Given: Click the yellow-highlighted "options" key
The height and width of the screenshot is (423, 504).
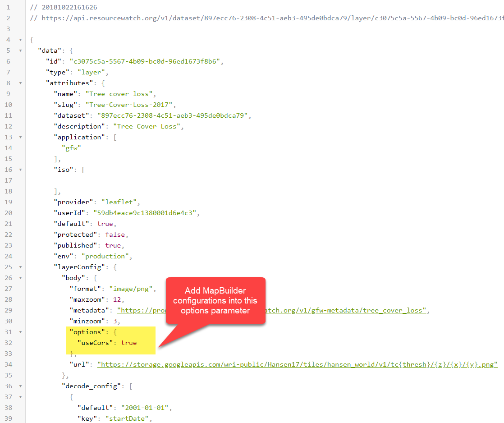Looking at the screenshot, I should [87, 331].
